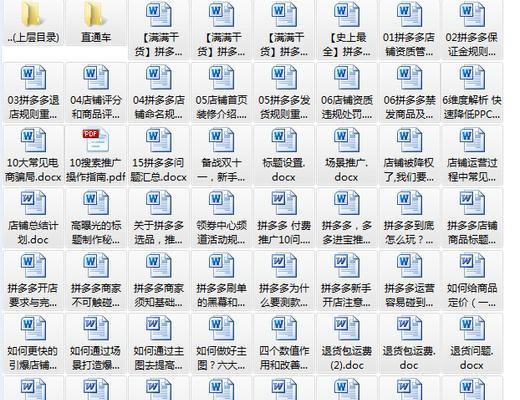Select the 02拼多多保证金规则 document icon
The width and height of the screenshot is (520, 400).
click(472, 15)
